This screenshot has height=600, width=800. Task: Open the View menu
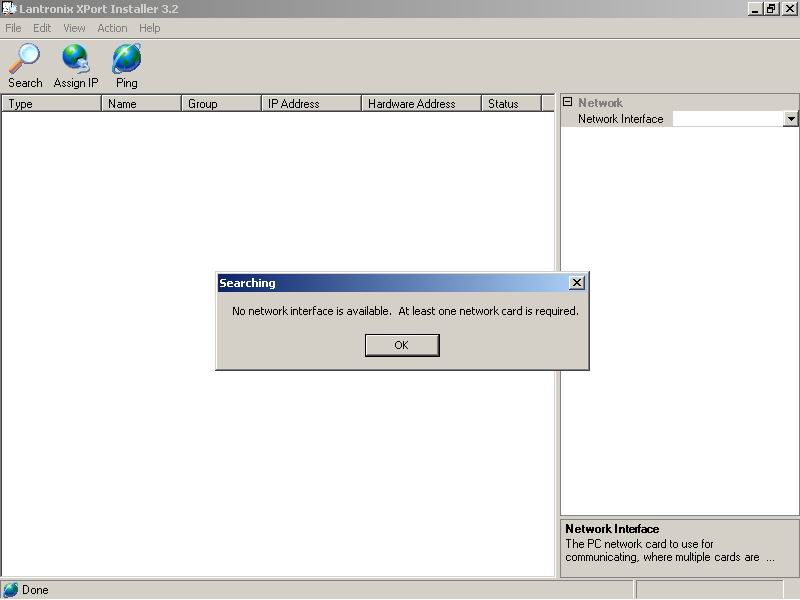coord(74,28)
